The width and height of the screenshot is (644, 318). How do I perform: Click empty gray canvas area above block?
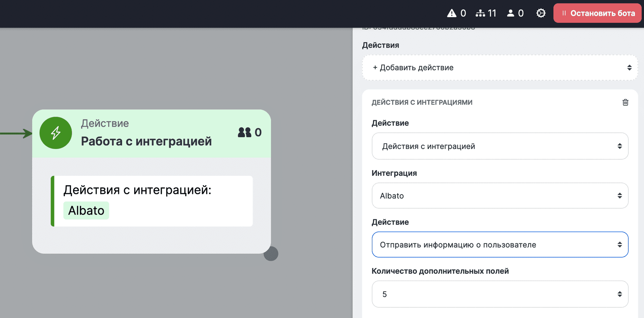pos(168,67)
